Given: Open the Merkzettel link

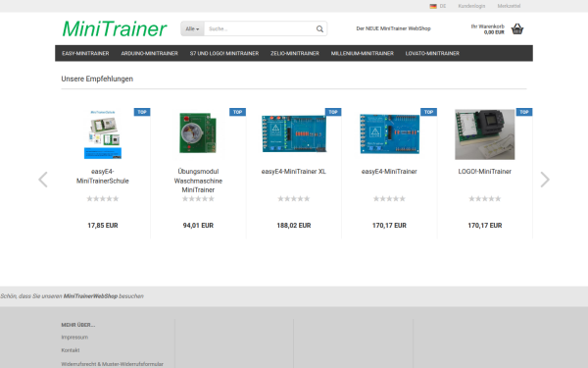Looking at the screenshot, I should click(509, 6).
